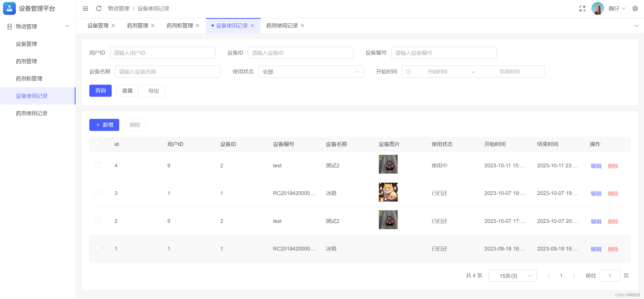Click the clock icon in time range
The height and width of the screenshot is (299, 644).
408,72
